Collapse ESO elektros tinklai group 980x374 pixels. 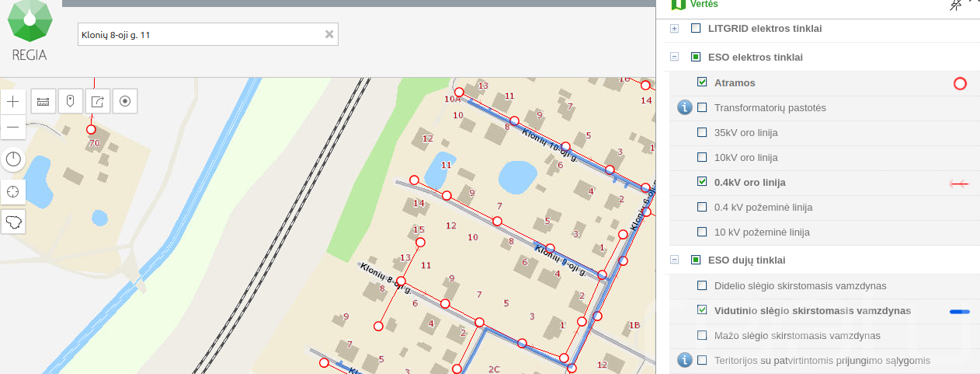(674, 57)
